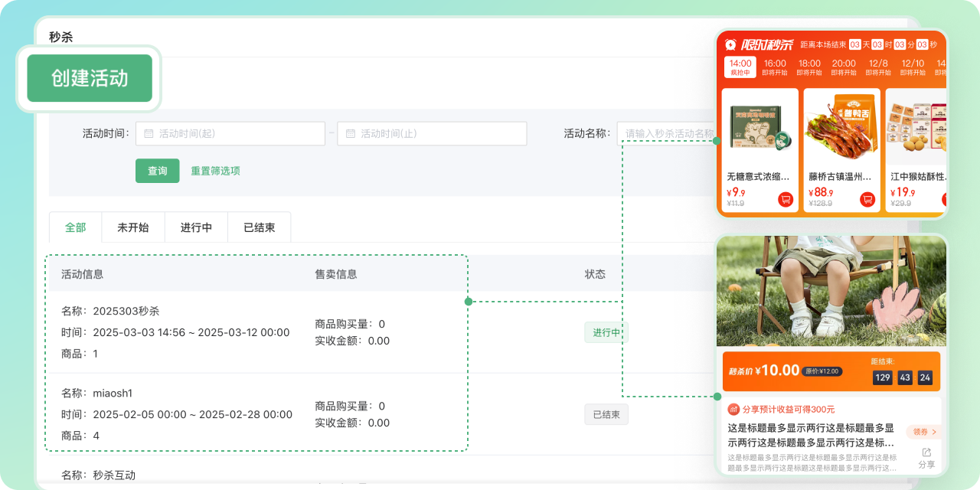The height and width of the screenshot is (490, 980).
Task: Switch to the 未开始 tab
Action: (x=133, y=227)
